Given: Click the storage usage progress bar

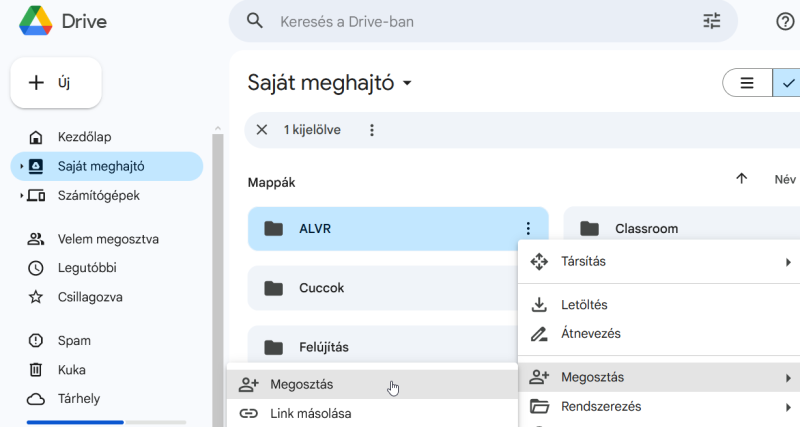Looking at the screenshot, I should pyautogui.click(x=106, y=422).
